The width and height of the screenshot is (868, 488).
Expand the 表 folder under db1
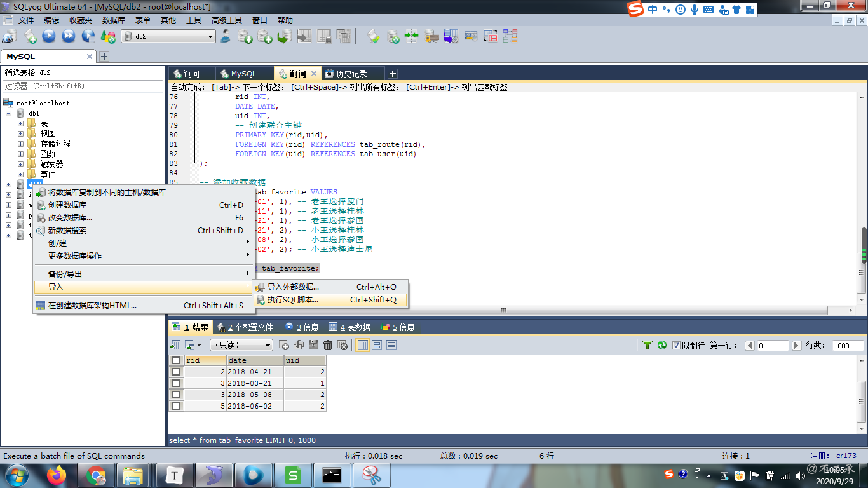coord(20,123)
